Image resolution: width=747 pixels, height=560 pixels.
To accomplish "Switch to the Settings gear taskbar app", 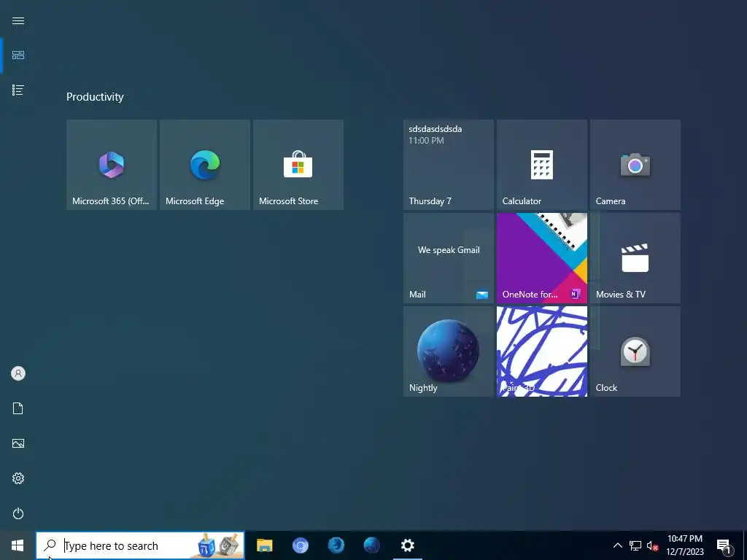I will [407, 545].
